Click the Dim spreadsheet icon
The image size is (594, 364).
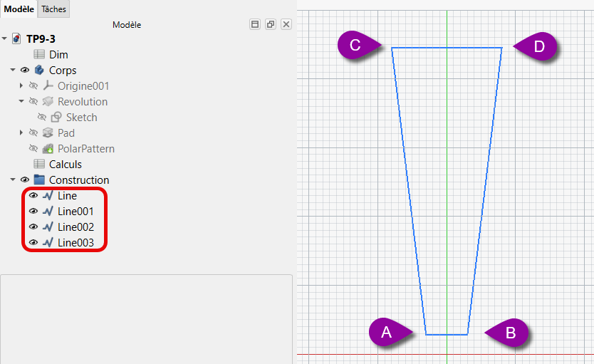(x=40, y=55)
